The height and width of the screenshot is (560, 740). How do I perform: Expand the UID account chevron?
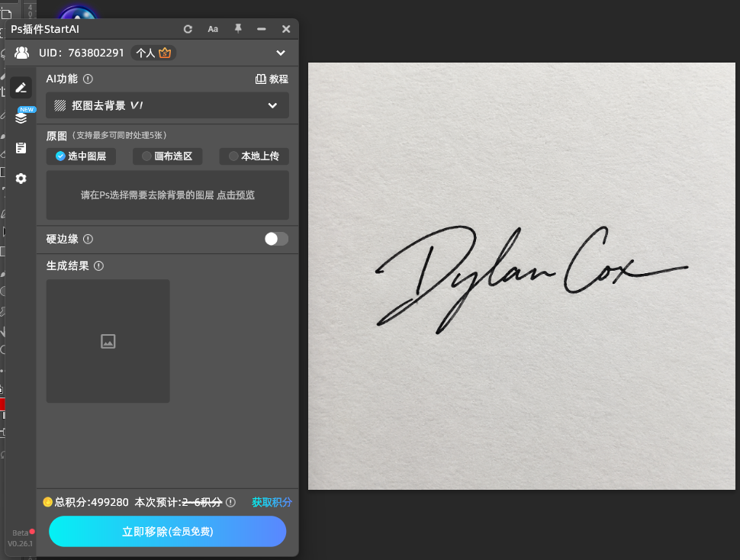pyautogui.click(x=281, y=53)
